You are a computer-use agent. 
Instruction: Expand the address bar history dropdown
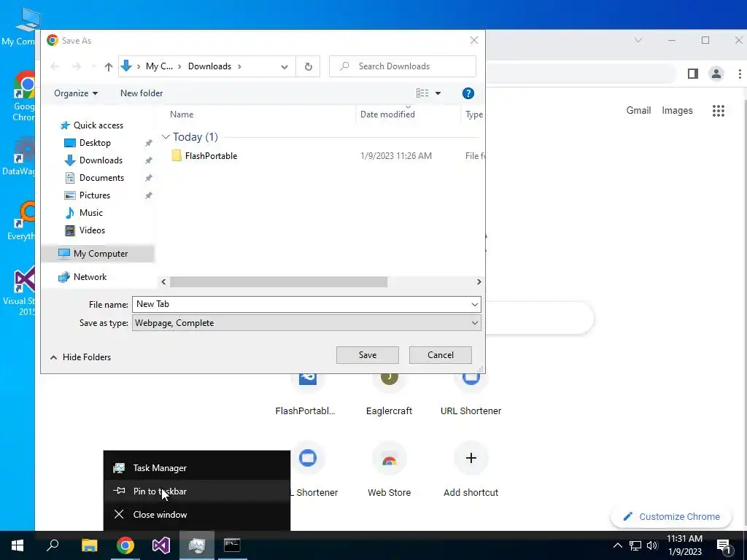pyautogui.click(x=285, y=66)
